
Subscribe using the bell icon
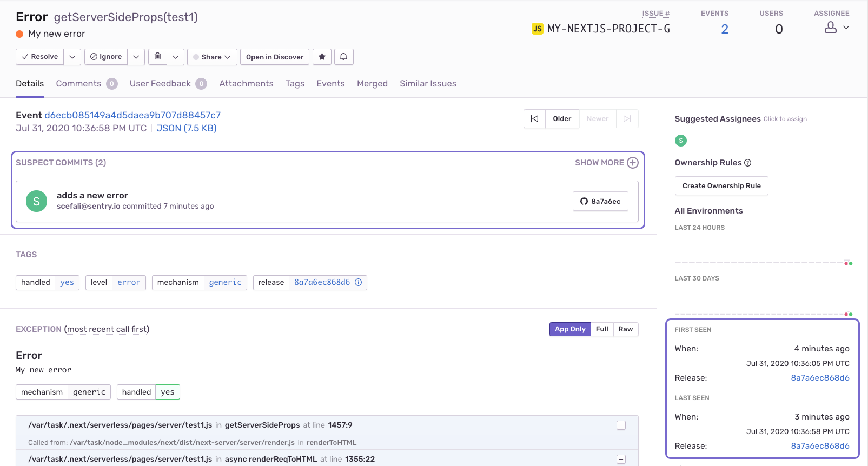(343, 57)
